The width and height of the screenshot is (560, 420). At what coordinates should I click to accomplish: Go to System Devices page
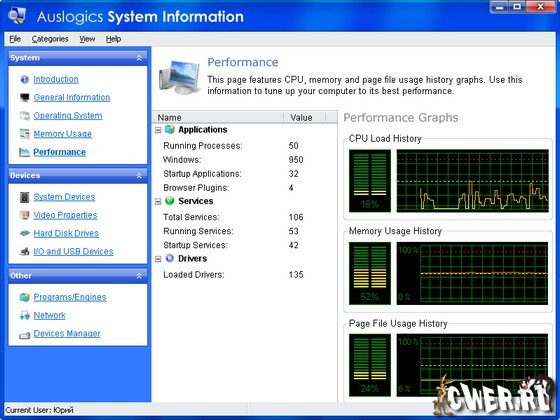64,197
